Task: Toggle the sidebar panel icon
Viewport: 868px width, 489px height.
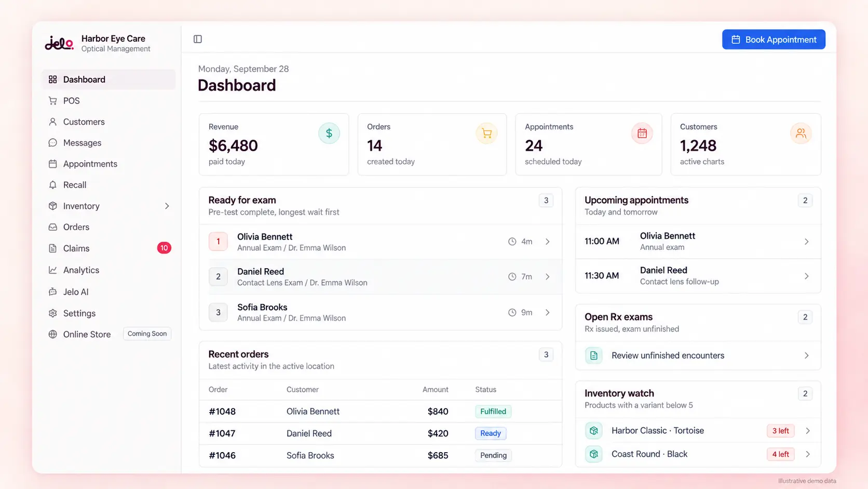Action: 198,39
